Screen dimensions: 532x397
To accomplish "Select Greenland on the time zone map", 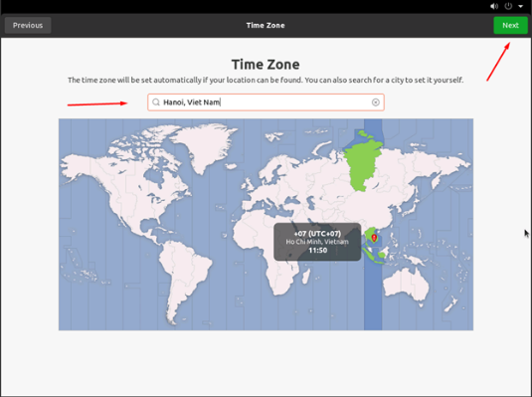I will (204, 144).
